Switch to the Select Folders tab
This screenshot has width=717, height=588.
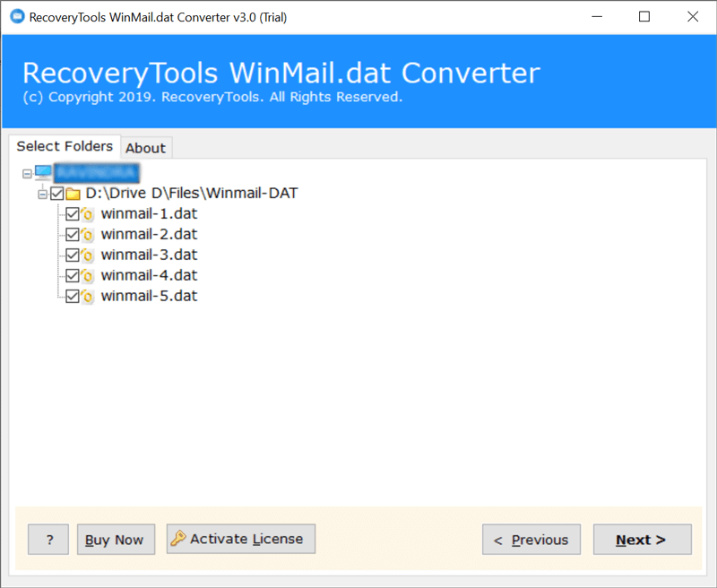pyautogui.click(x=65, y=146)
